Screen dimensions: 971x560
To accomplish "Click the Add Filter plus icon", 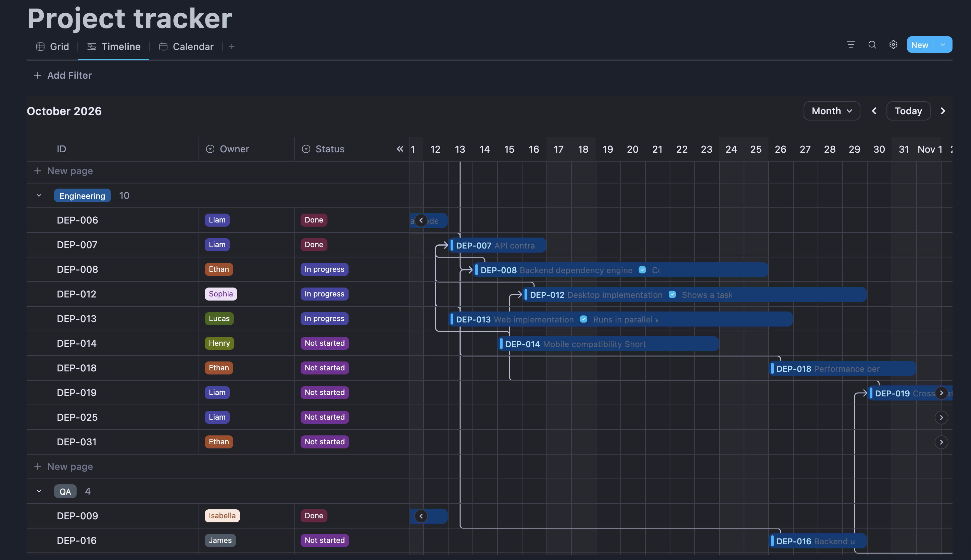I will point(37,75).
